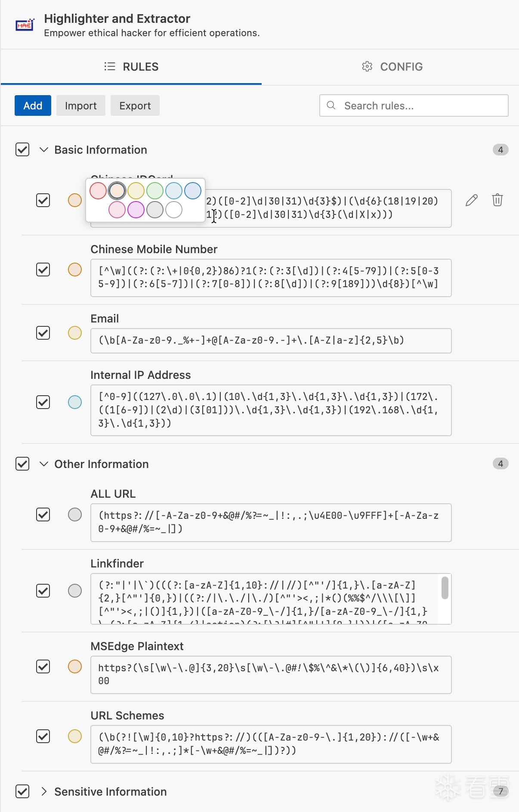Toggle the Basic Information group checkbox
This screenshot has height=812, width=519.
tap(22, 149)
